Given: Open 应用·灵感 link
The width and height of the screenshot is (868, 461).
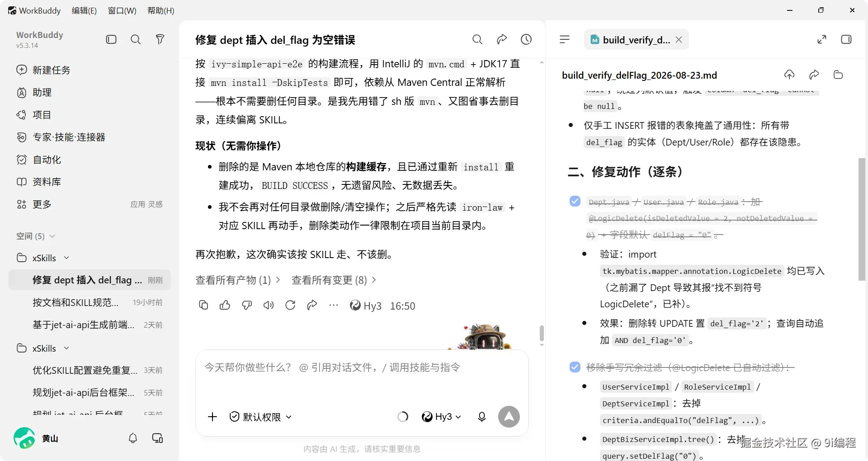Looking at the screenshot, I should 146,204.
